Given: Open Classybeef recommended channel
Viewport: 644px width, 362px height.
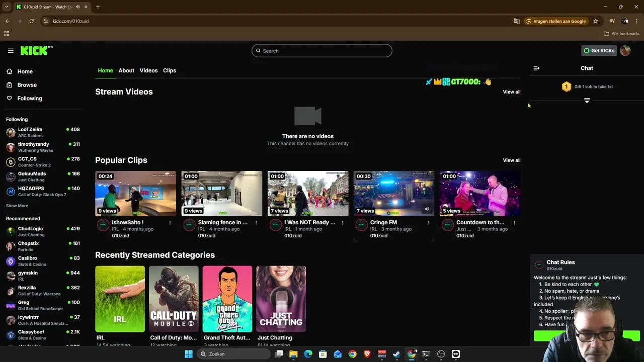Looking at the screenshot, I should (x=43, y=335).
